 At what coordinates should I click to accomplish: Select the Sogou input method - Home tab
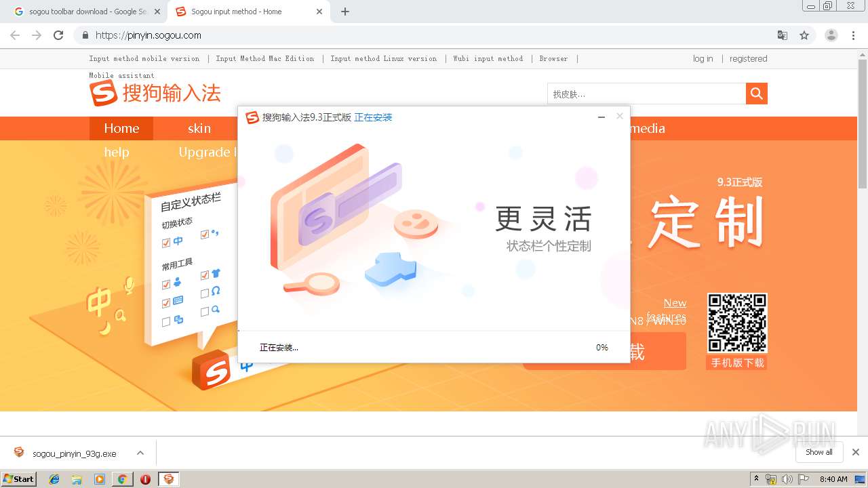click(248, 12)
